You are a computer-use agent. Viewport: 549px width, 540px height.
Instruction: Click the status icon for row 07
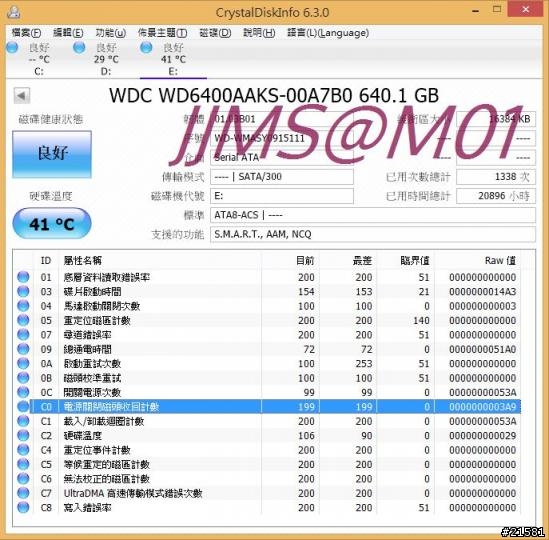[23, 334]
